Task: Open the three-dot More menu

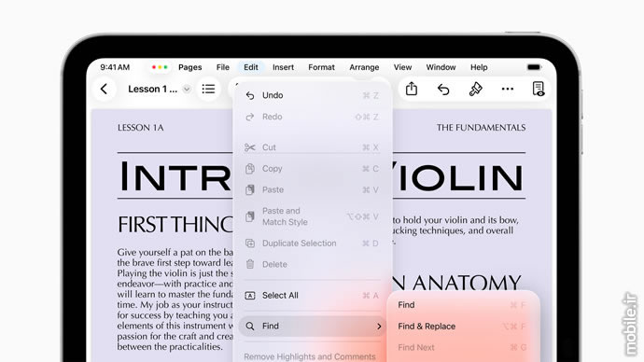Action: coord(508,89)
